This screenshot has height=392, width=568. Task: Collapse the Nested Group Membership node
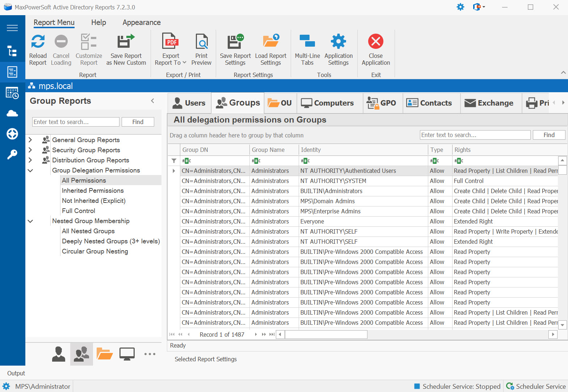(x=30, y=221)
